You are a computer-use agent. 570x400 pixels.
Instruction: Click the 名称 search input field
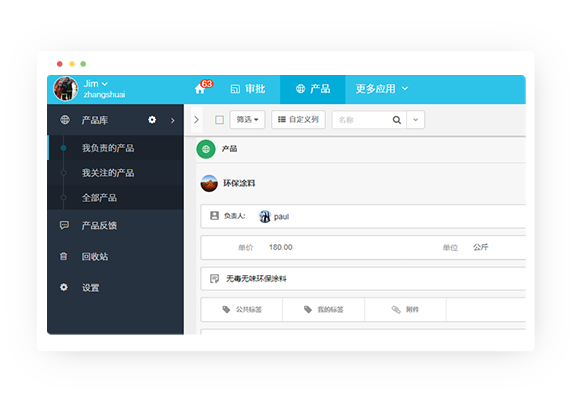pyautogui.click(x=361, y=120)
